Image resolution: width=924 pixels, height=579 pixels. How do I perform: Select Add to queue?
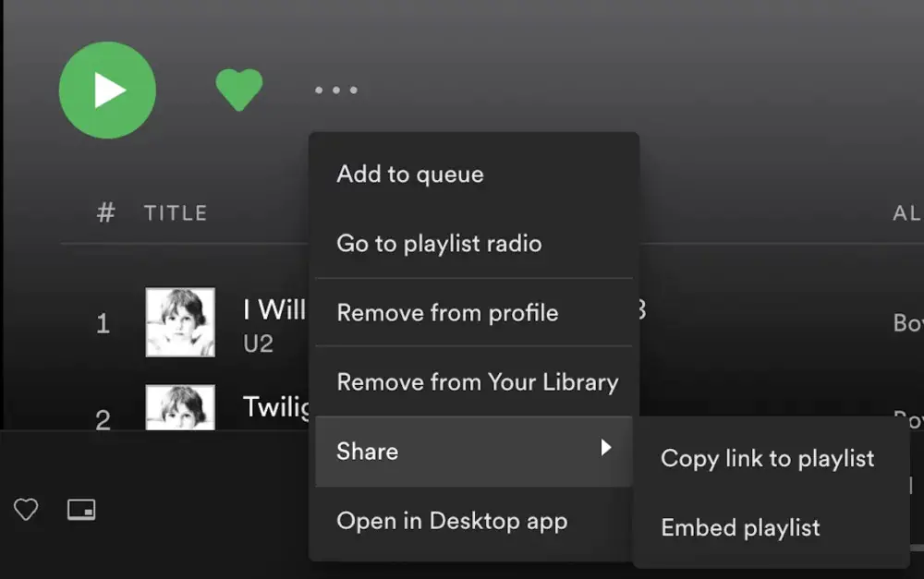410,174
